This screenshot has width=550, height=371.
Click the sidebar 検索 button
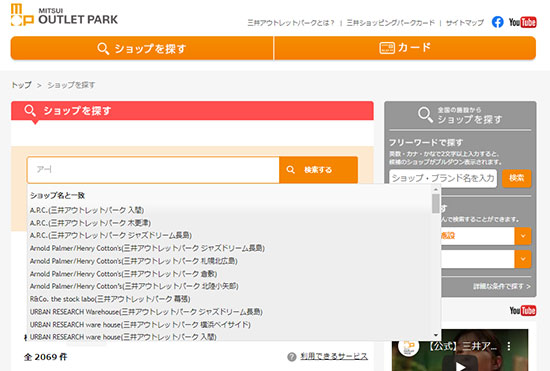(x=517, y=178)
